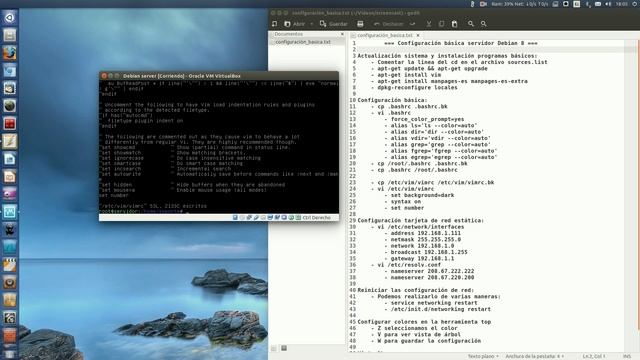The height and width of the screenshot is (360, 640).
Task: Copy selection with the copy icon
Action: 441,24
